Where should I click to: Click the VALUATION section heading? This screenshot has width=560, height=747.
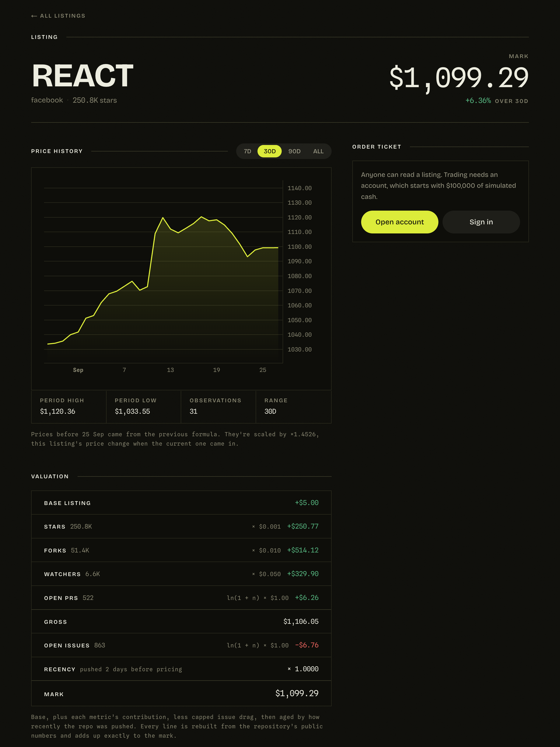click(50, 477)
